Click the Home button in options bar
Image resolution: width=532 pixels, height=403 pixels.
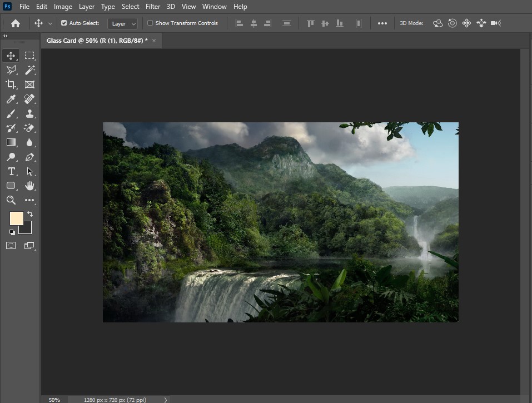[x=15, y=23]
